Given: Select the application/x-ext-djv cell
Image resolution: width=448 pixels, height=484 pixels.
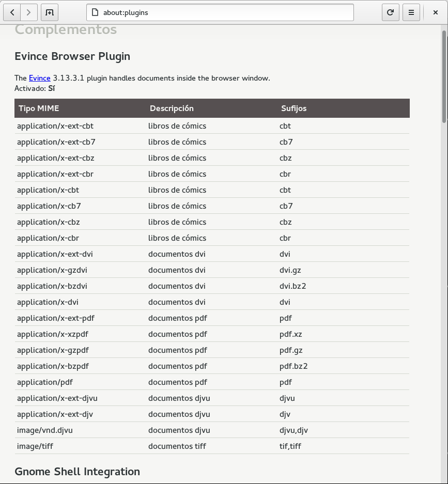Looking at the screenshot, I should click(x=55, y=415).
